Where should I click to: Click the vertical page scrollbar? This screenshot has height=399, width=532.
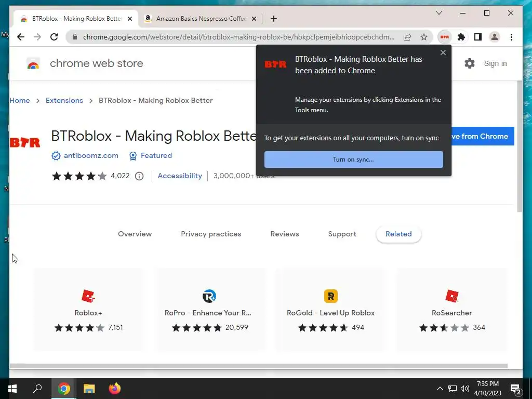(x=520, y=146)
